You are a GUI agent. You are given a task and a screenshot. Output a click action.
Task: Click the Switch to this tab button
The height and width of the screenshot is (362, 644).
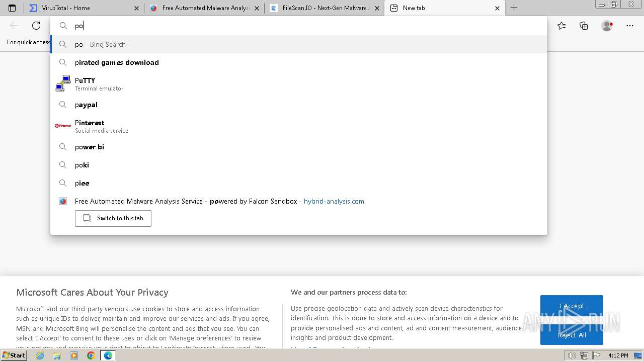click(113, 218)
